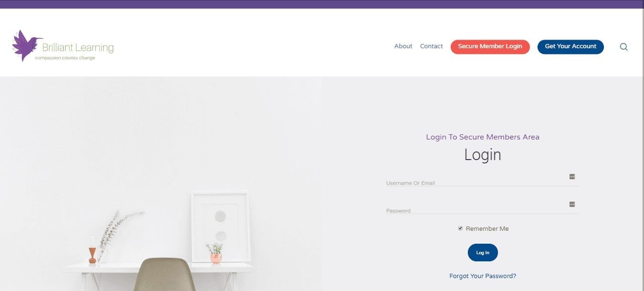This screenshot has height=291, width=644.
Task: Focus the Username Or Email field
Action: (x=482, y=180)
